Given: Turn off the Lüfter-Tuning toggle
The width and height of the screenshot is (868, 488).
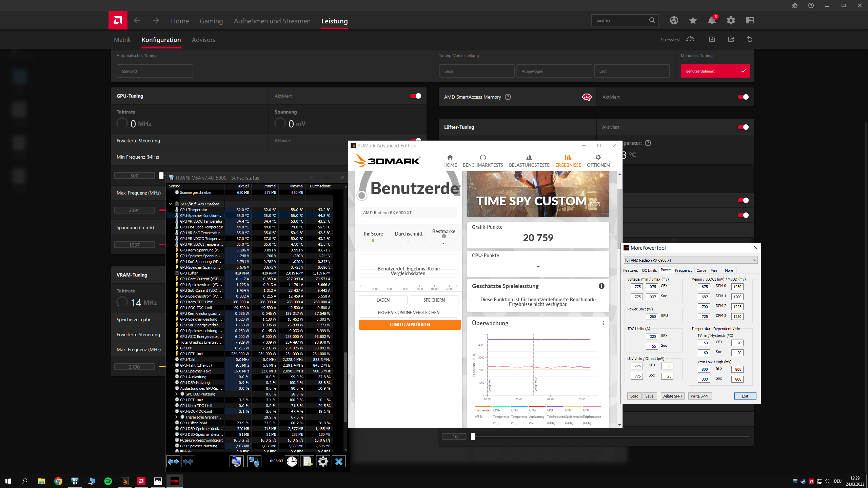Looking at the screenshot, I should (743, 127).
